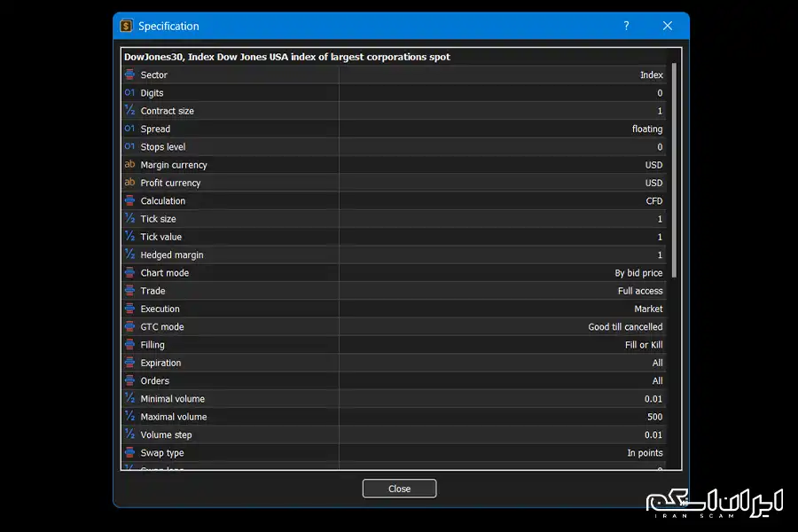Click the Swap type row icon

pyautogui.click(x=129, y=452)
